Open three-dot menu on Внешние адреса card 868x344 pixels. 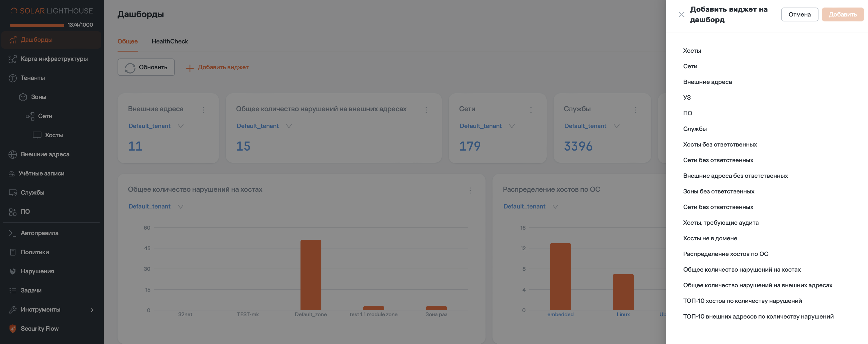tap(203, 110)
